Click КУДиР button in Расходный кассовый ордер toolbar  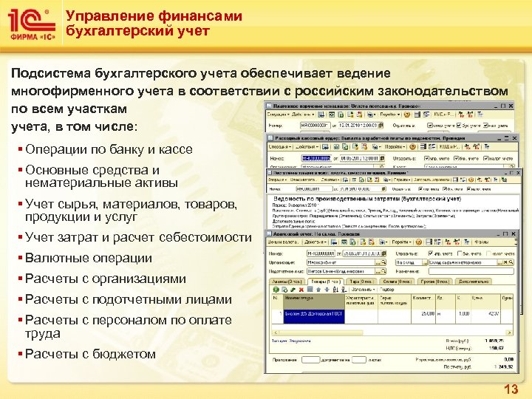449,147
